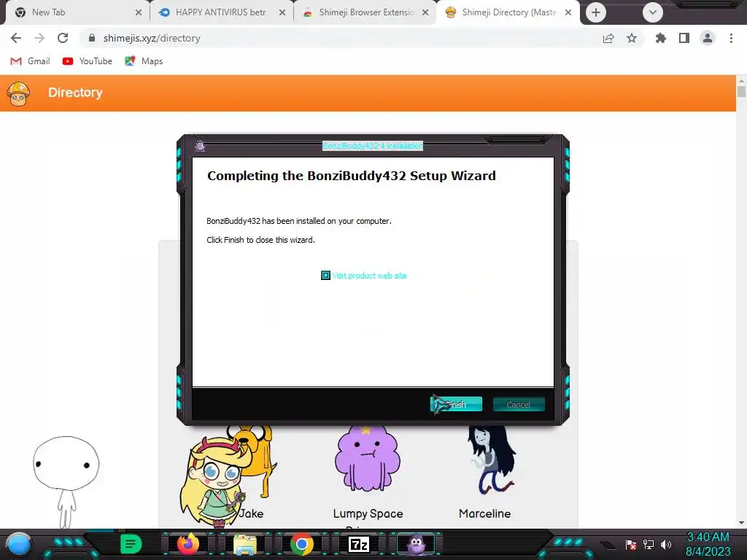This screenshot has width=747, height=560.
Task: Click the Jake shimeji label
Action: [251, 513]
